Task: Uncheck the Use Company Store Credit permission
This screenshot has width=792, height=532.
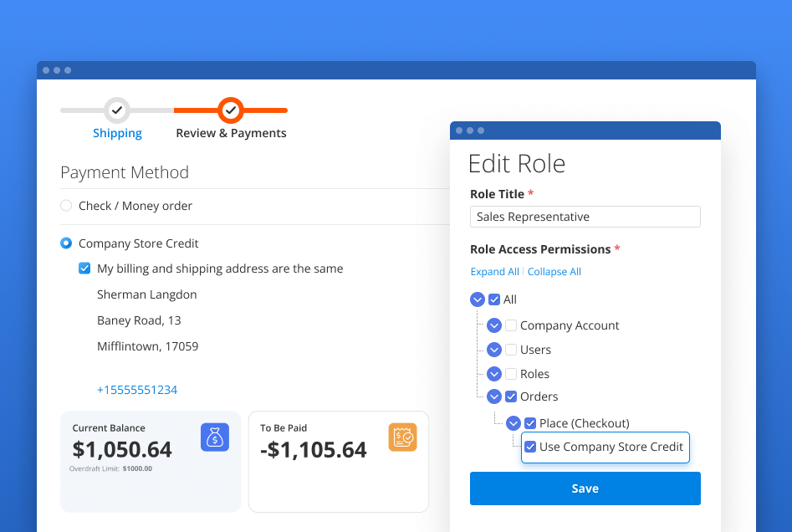Action: [x=530, y=448]
